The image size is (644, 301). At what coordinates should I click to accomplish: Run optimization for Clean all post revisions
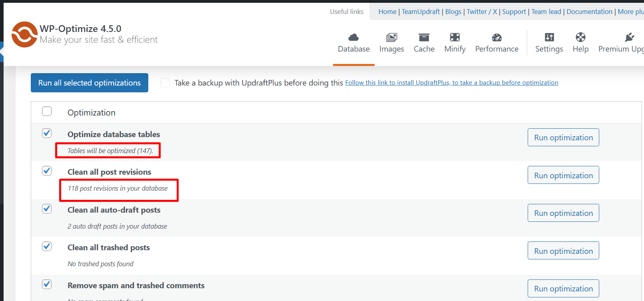pos(563,175)
